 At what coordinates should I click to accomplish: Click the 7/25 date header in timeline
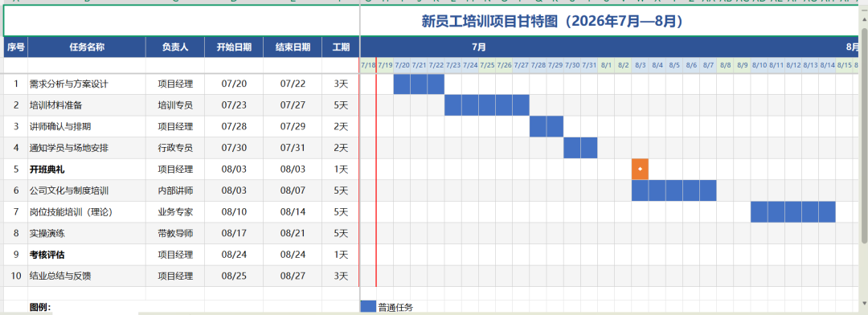point(487,65)
